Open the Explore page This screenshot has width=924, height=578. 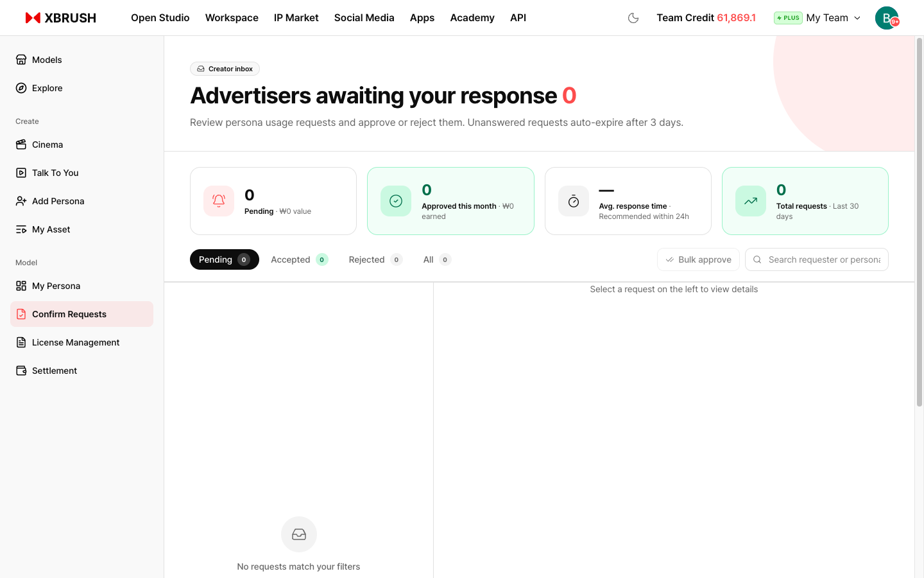click(81, 88)
